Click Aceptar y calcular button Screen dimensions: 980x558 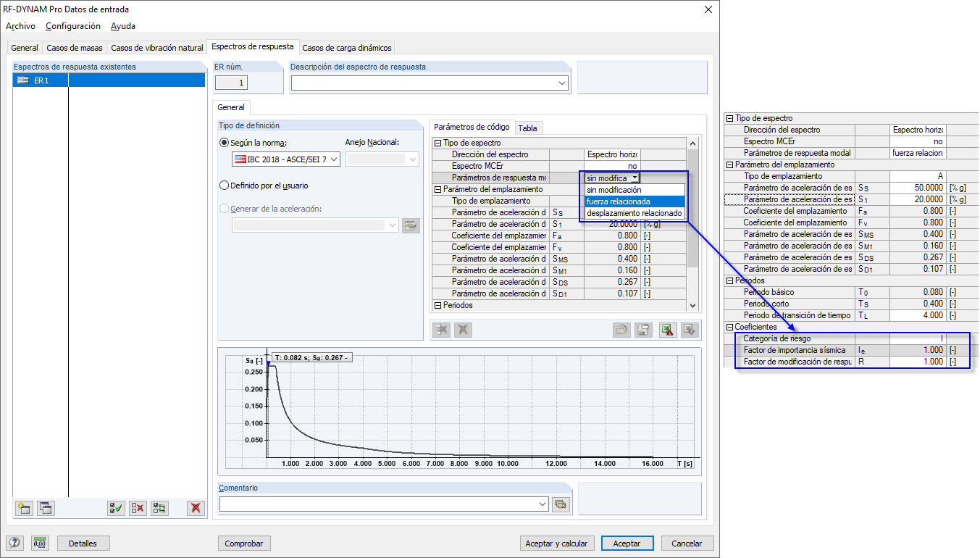coord(557,543)
